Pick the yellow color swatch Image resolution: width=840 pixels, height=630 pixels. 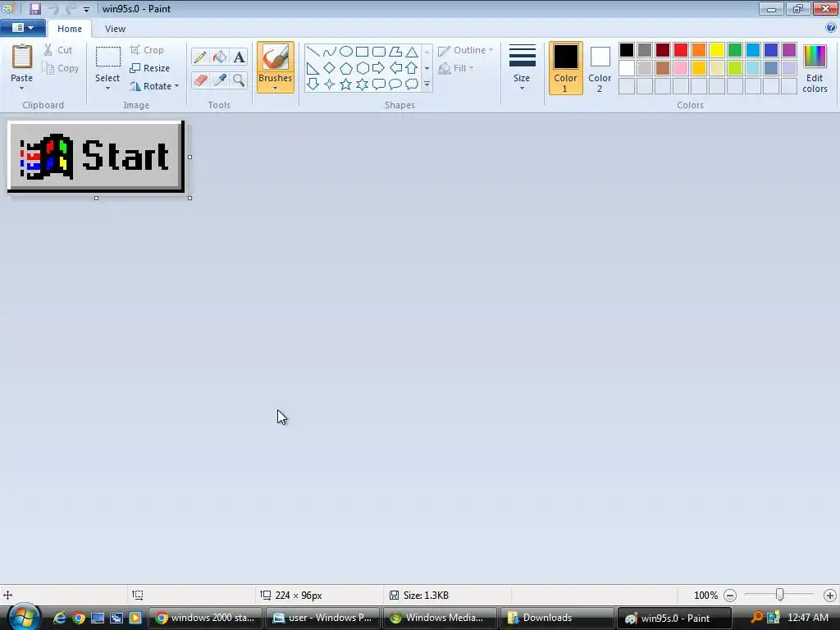pos(717,50)
